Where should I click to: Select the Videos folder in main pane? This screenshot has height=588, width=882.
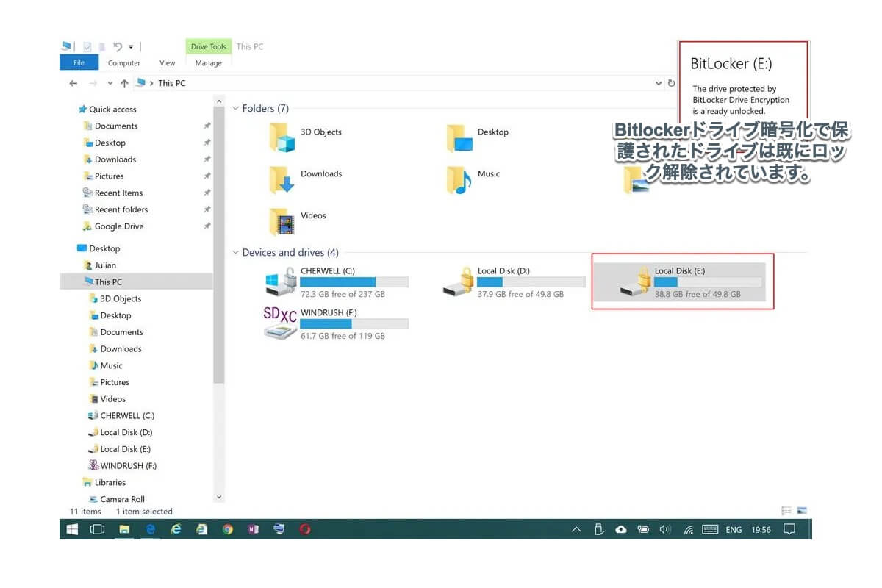pyautogui.click(x=298, y=221)
